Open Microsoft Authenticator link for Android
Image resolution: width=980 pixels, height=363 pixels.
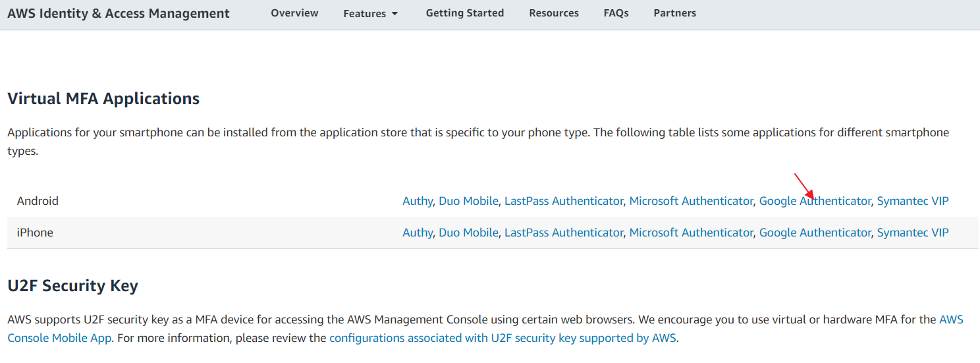tap(691, 201)
